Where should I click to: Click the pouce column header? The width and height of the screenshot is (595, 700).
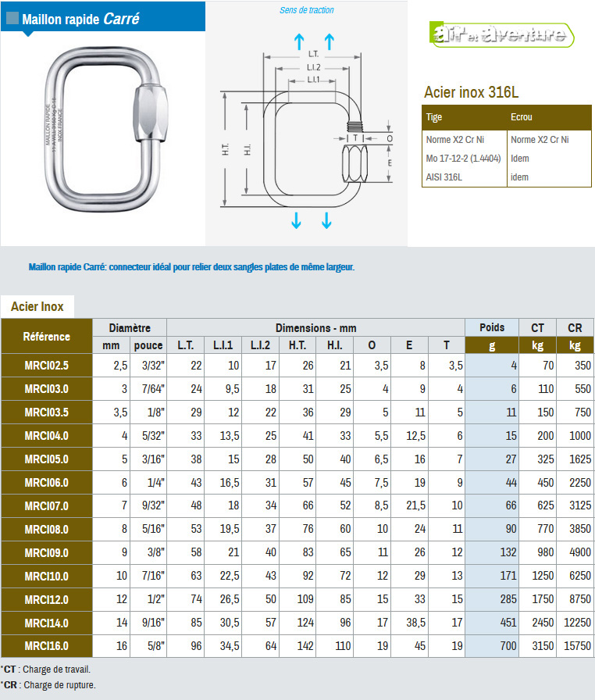pos(148,345)
